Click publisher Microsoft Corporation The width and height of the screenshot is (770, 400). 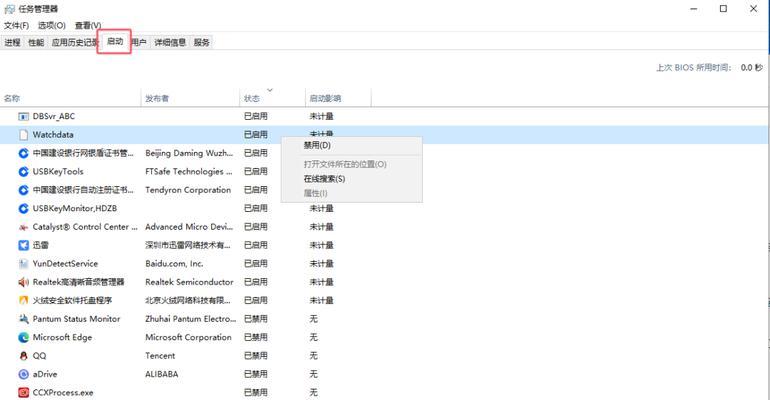(x=188, y=338)
